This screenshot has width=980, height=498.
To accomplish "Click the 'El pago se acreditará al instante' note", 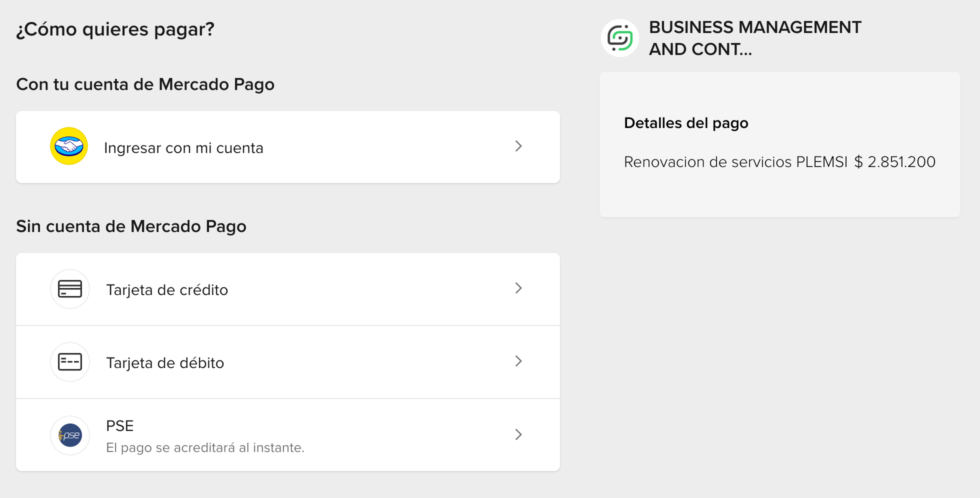I will pos(205,447).
